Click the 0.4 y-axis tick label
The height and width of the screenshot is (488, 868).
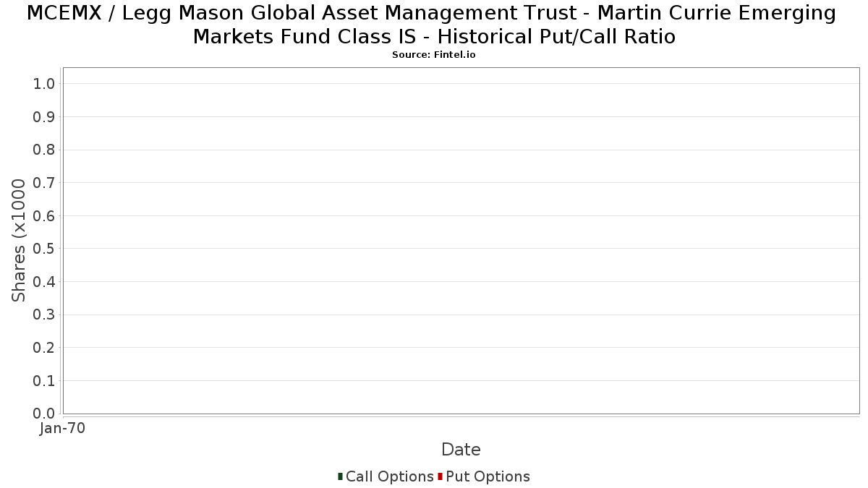pos(44,282)
